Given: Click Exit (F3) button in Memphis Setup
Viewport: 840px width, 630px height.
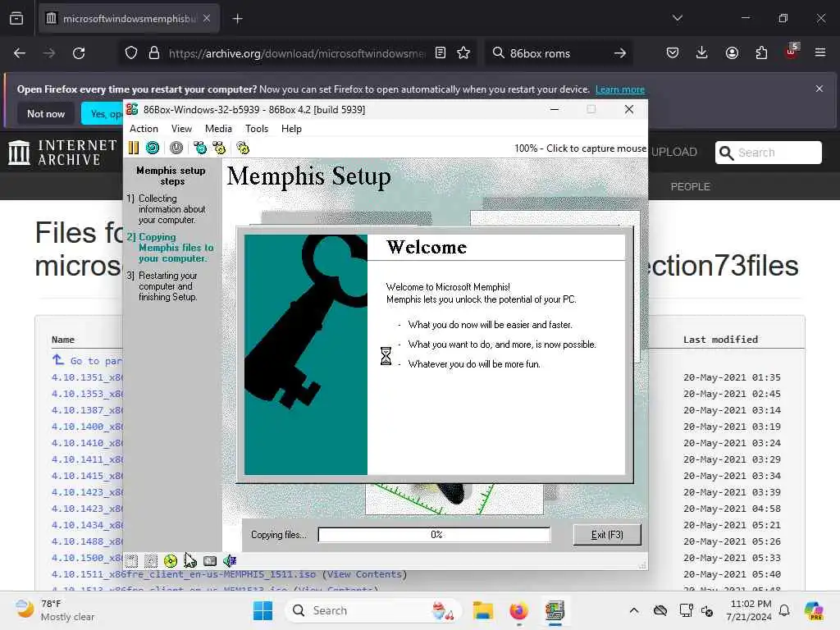Looking at the screenshot, I should coord(607,535).
